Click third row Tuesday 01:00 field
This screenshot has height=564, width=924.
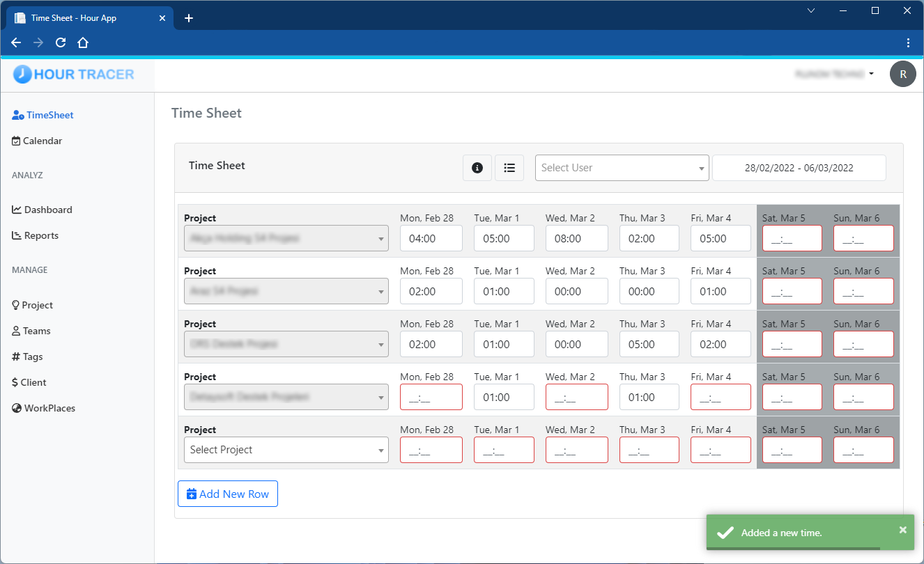point(504,344)
